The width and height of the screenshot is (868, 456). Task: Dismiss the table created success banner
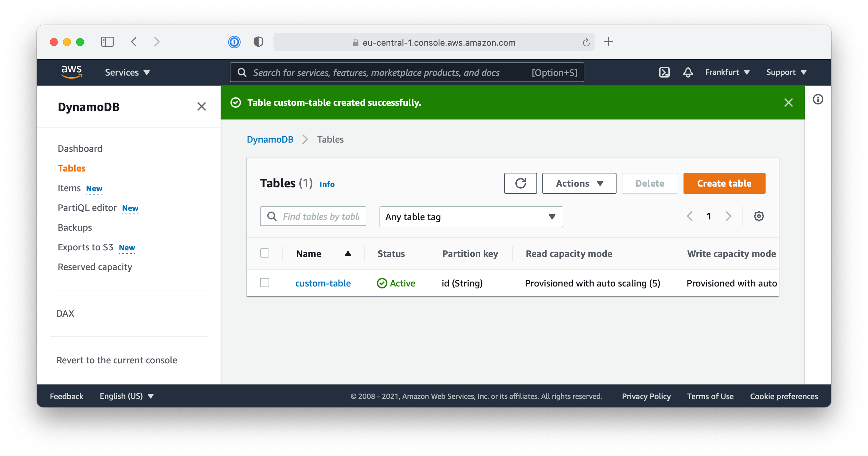pyautogui.click(x=788, y=103)
